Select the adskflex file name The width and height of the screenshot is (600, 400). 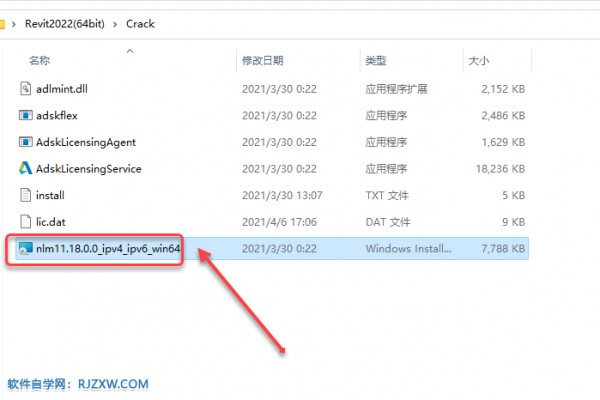click(x=57, y=115)
